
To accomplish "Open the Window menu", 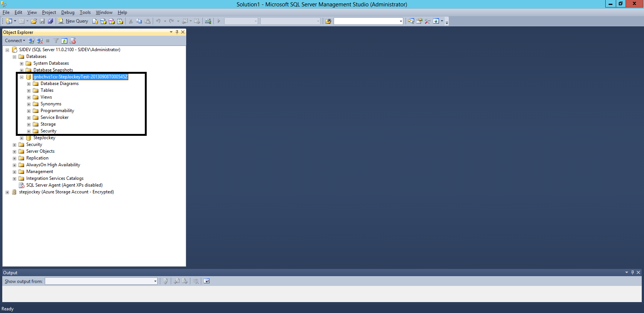I will coord(104,12).
